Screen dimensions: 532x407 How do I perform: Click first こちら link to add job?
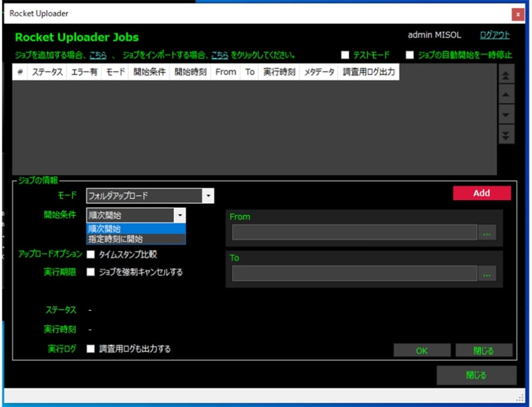pyautogui.click(x=98, y=55)
